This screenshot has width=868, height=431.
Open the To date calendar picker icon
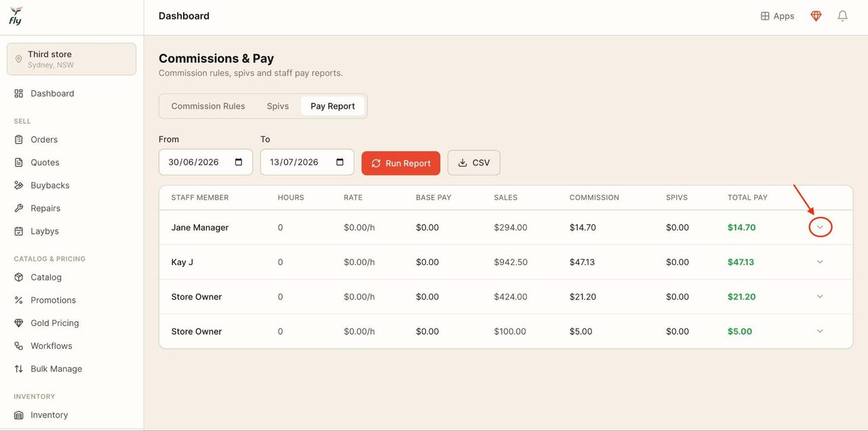pyautogui.click(x=340, y=162)
